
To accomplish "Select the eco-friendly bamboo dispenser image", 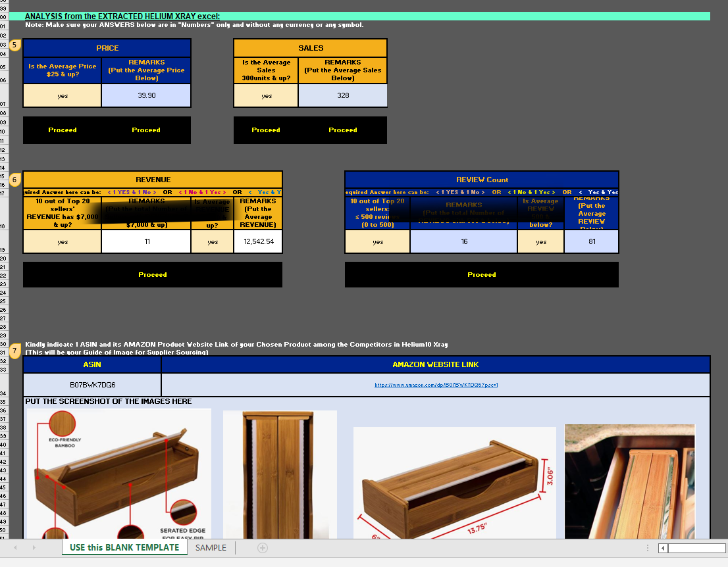I will click(x=119, y=474).
